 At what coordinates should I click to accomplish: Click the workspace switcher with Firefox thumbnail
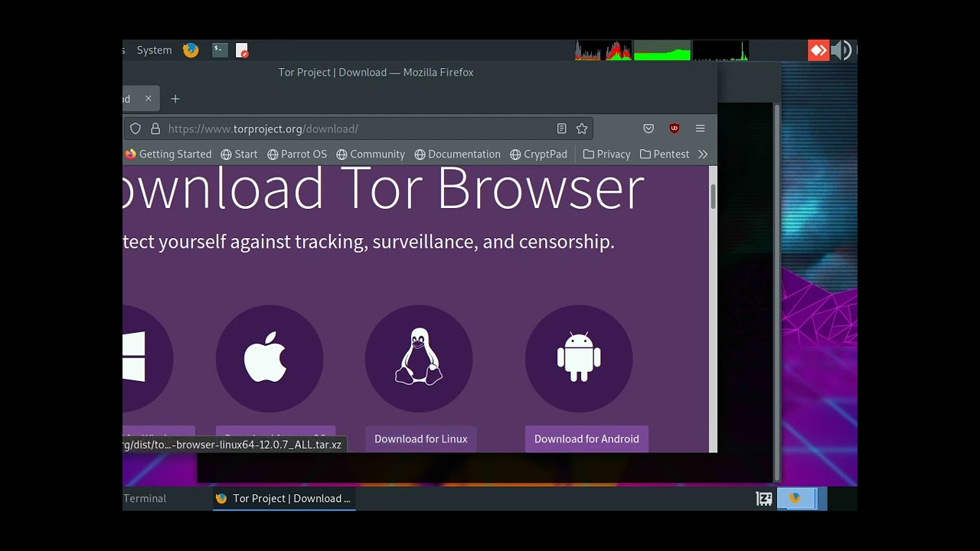click(x=797, y=499)
